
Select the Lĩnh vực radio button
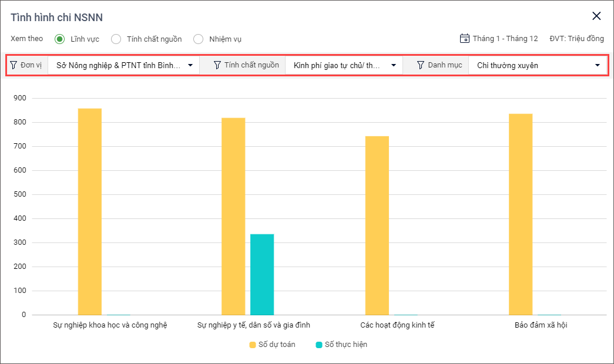[x=59, y=39]
